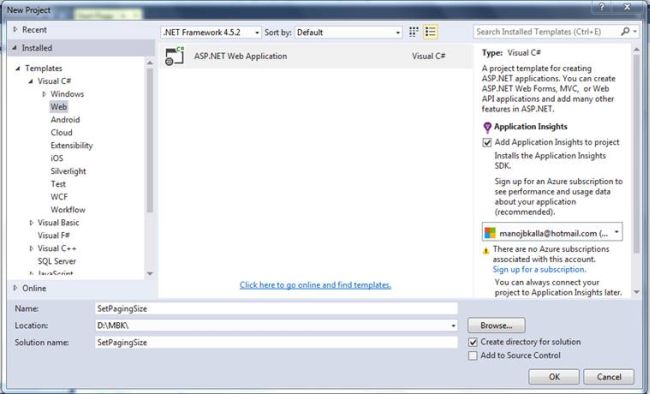
Task: Collapse the Templates tree node
Action: [x=18, y=68]
